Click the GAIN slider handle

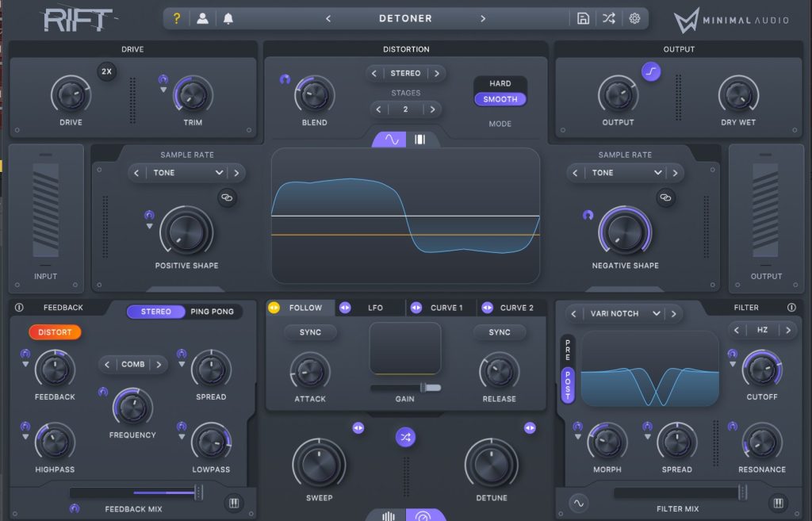[426, 387]
